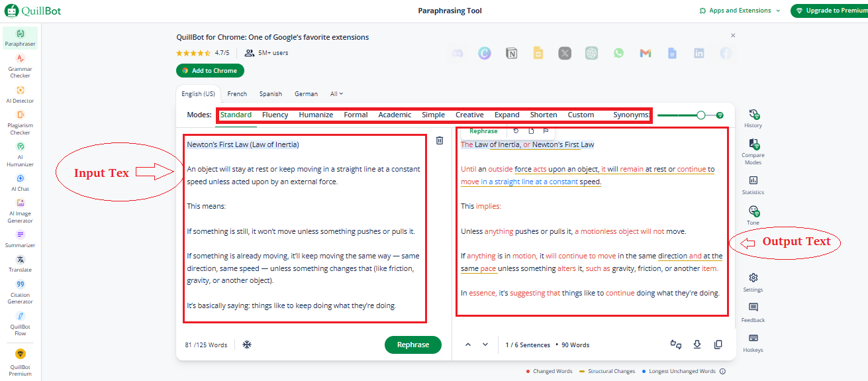Download the output text
This screenshot has width=868, height=381.
697,345
